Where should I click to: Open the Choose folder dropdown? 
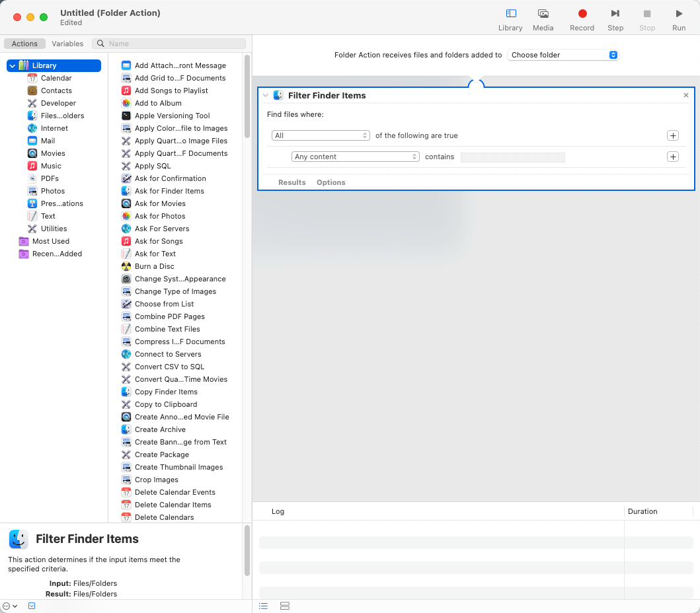tap(563, 55)
